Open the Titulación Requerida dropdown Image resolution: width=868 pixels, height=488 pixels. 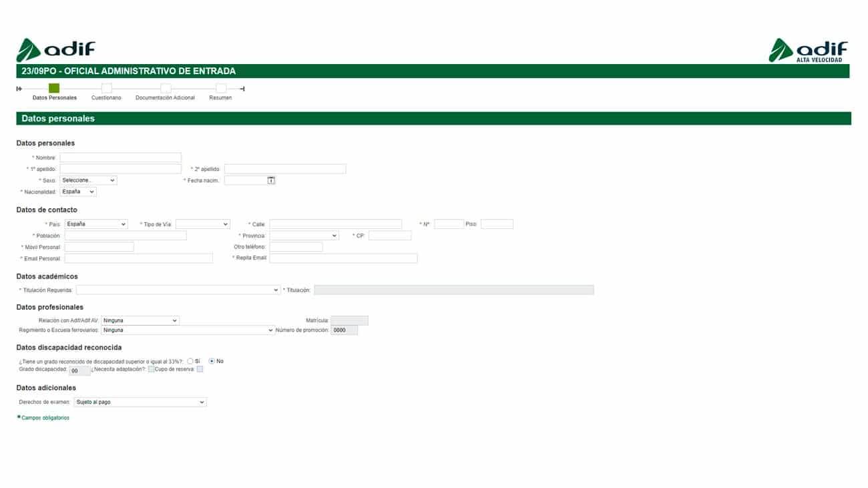point(178,290)
